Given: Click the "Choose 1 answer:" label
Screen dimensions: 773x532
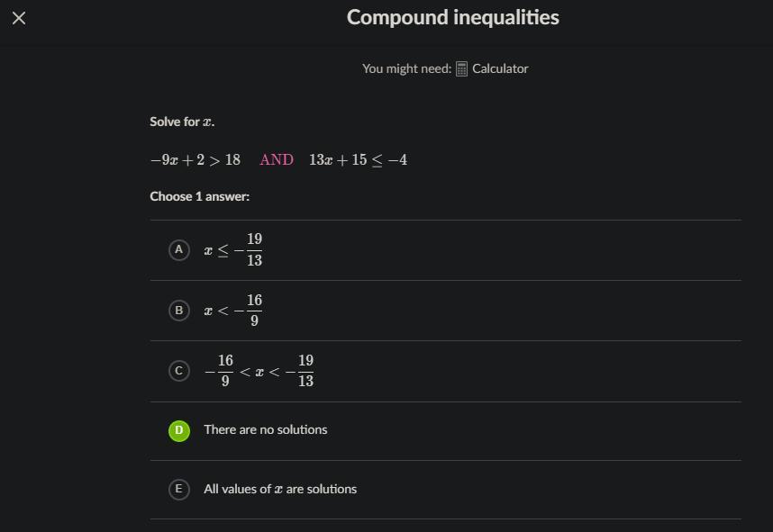Looking at the screenshot, I should [x=199, y=196].
